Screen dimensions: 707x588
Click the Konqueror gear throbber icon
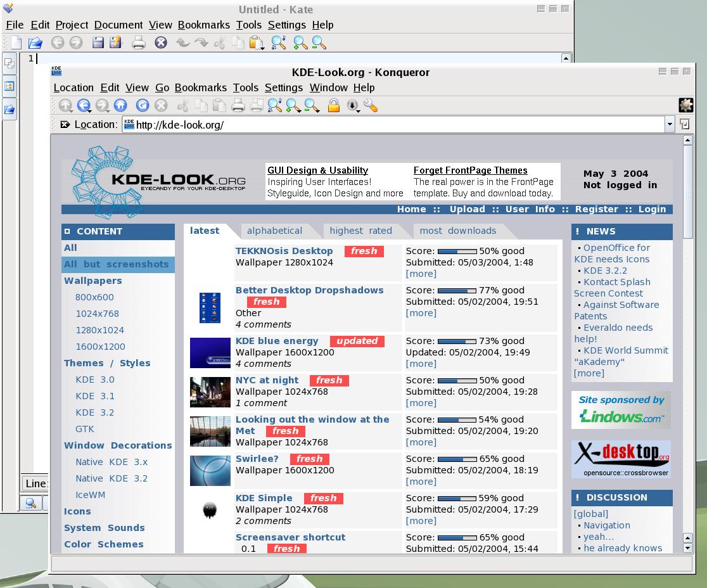[x=686, y=105]
